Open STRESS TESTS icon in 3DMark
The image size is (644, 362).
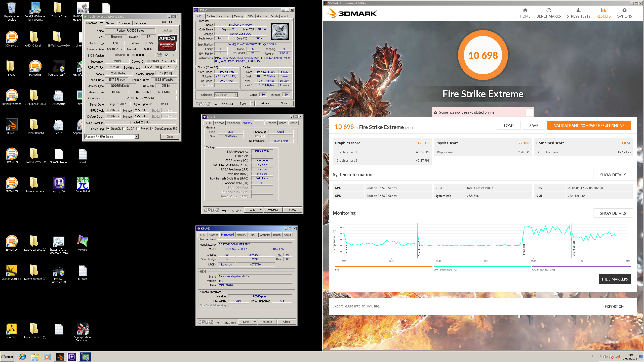point(579,10)
